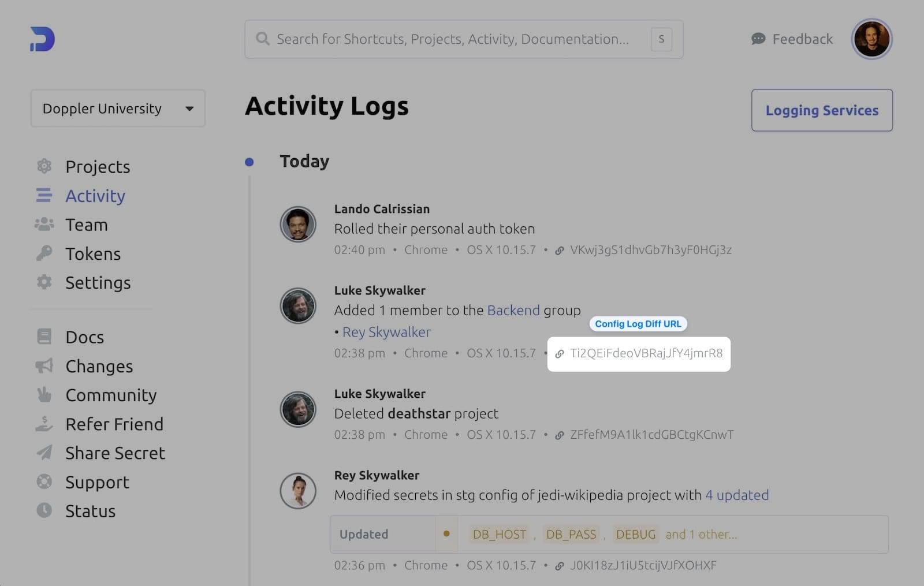
Task: Open the Backend group link
Action: [x=513, y=310]
